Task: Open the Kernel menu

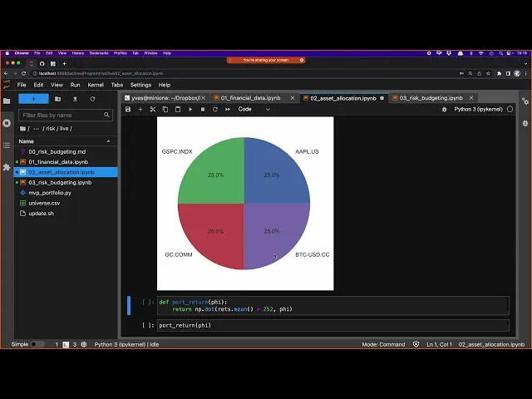Action: pyautogui.click(x=96, y=85)
